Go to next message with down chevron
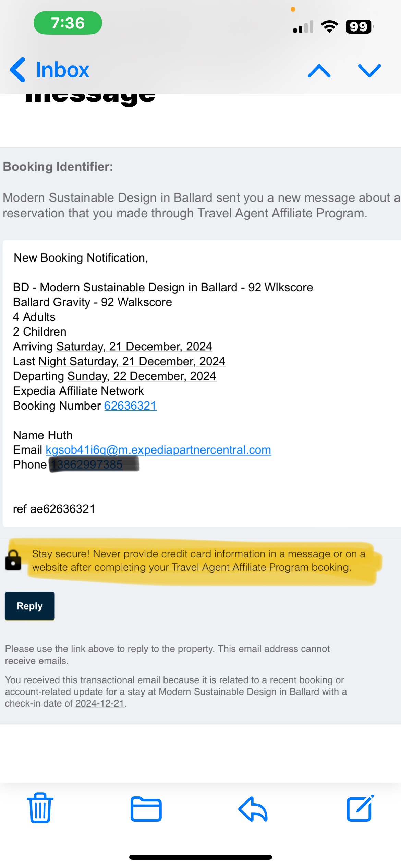Viewport: 401px width, 868px height. (369, 71)
